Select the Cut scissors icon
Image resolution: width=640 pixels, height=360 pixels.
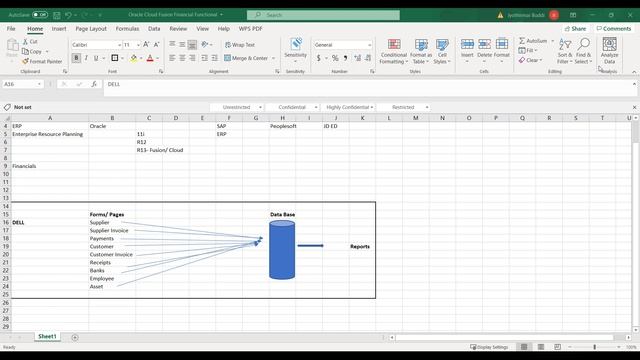point(25,42)
